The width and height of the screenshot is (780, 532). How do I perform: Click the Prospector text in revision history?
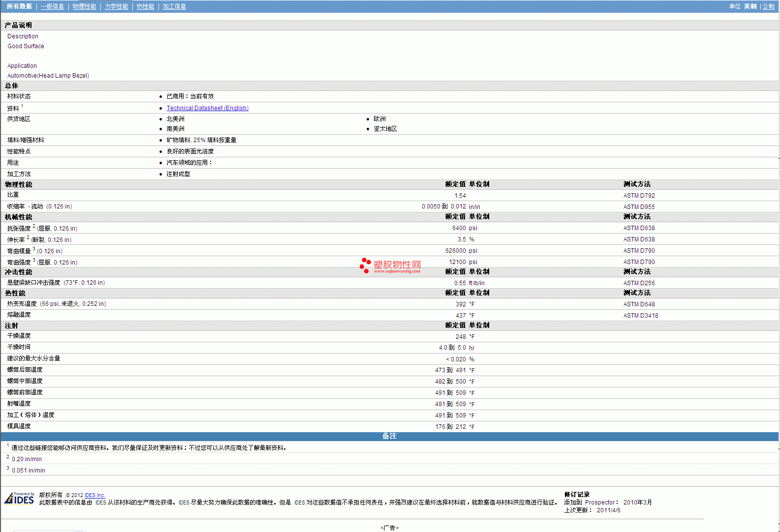599,502
